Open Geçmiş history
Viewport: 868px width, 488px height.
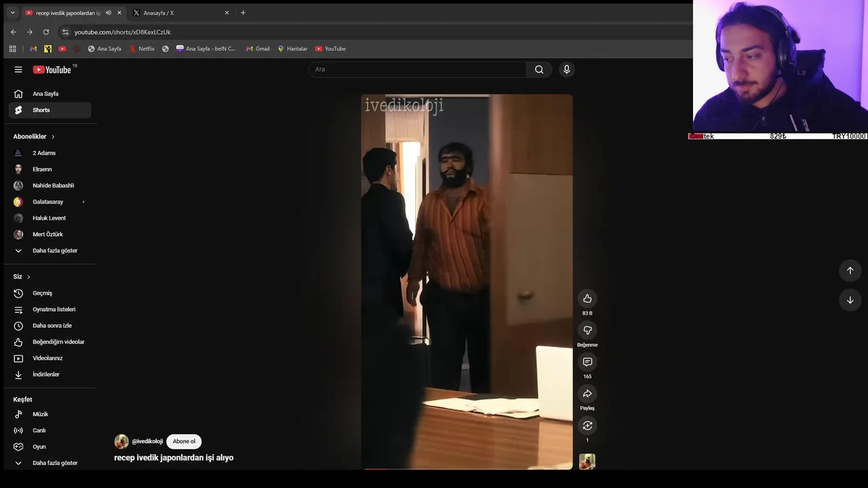(50, 293)
